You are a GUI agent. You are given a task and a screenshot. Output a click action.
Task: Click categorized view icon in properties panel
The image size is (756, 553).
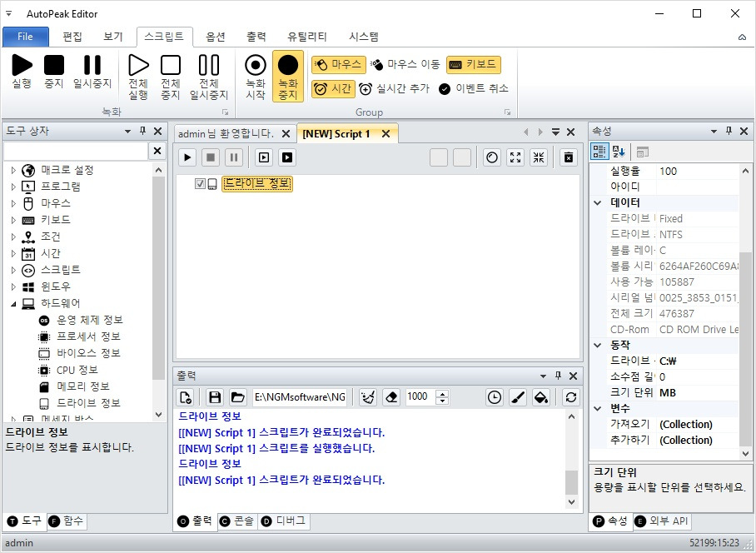599,152
